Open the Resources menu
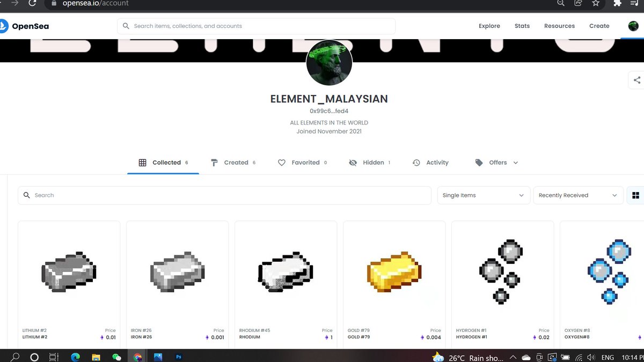This screenshot has width=644, height=362. 559,26
